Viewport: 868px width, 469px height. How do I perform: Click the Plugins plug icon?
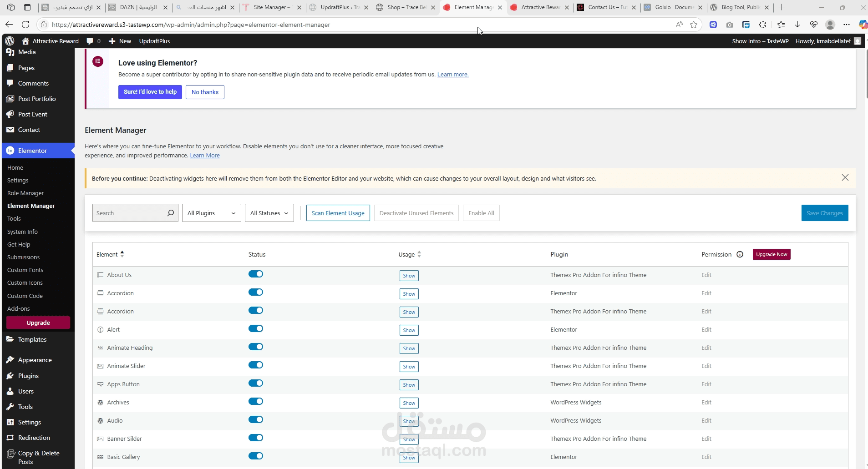10,376
